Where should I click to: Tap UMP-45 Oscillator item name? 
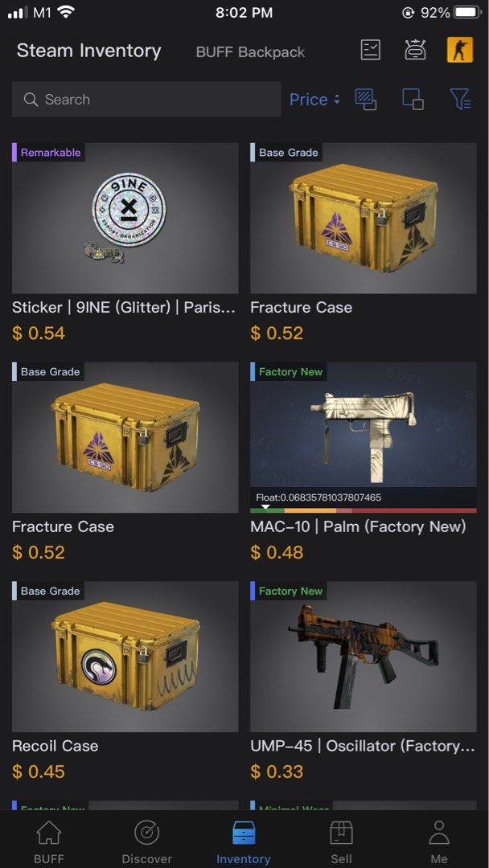pyautogui.click(x=363, y=746)
